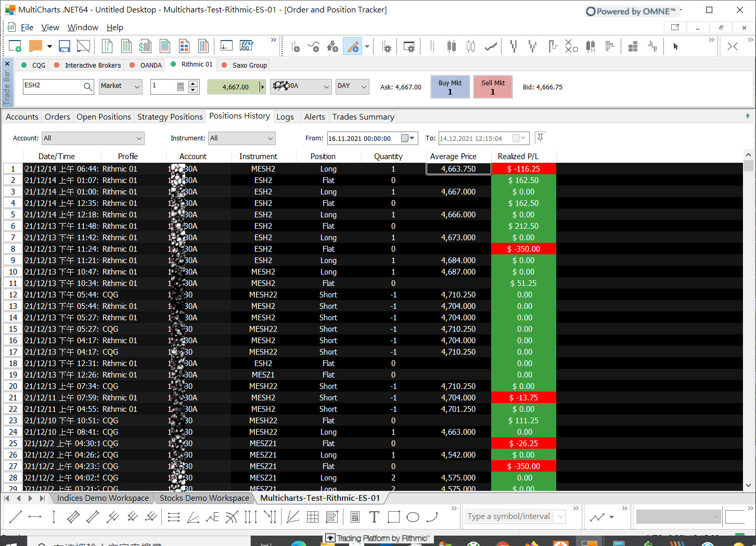This screenshot has height=546, width=756.
Task: Expand the Account filter dropdown
Action: (x=139, y=138)
